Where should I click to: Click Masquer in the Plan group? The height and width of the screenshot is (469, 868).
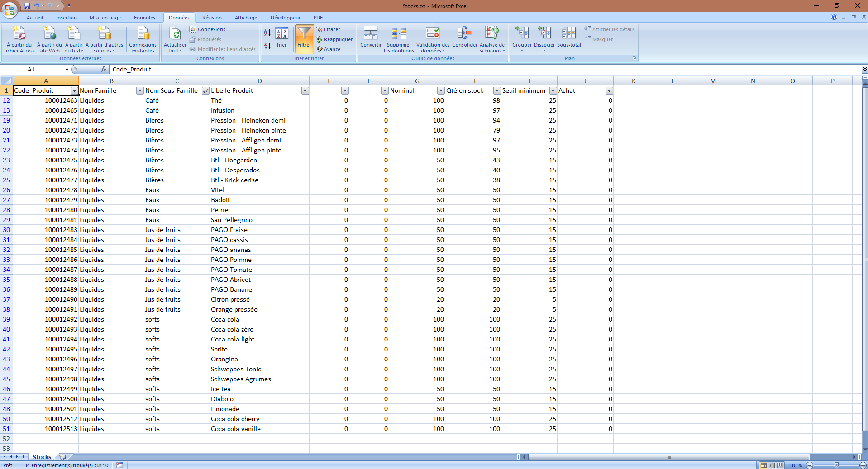pyautogui.click(x=598, y=39)
